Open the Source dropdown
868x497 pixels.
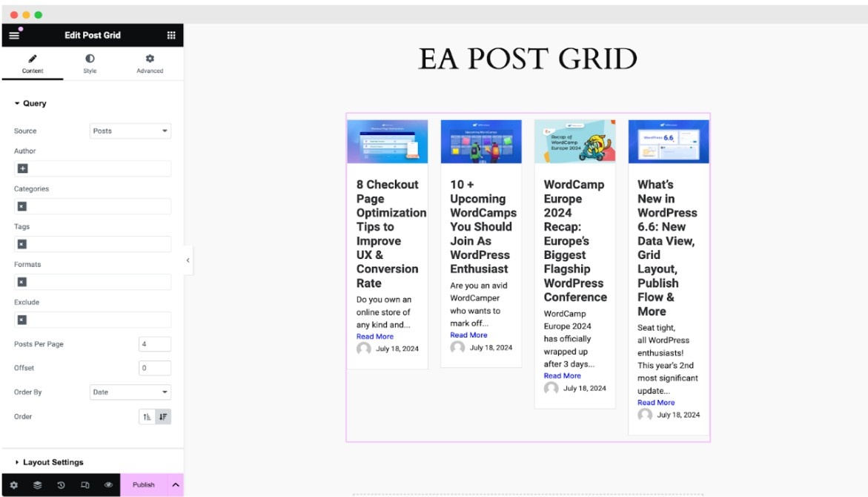(x=130, y=131)
